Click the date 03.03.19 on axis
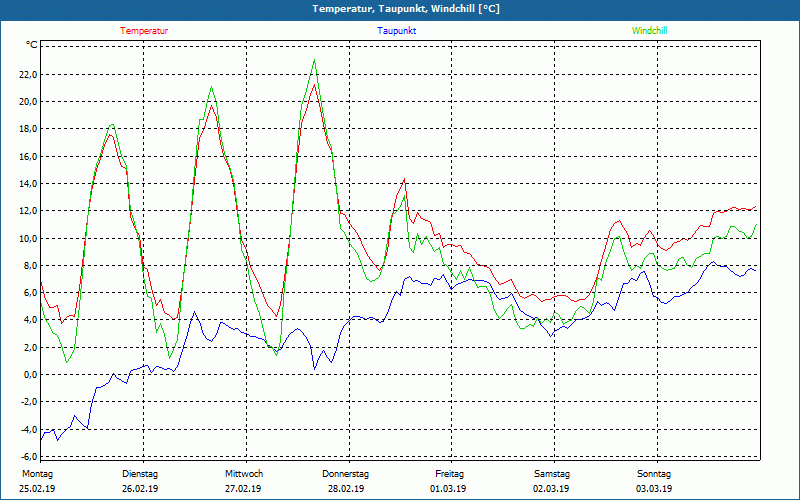 point(654,489)
